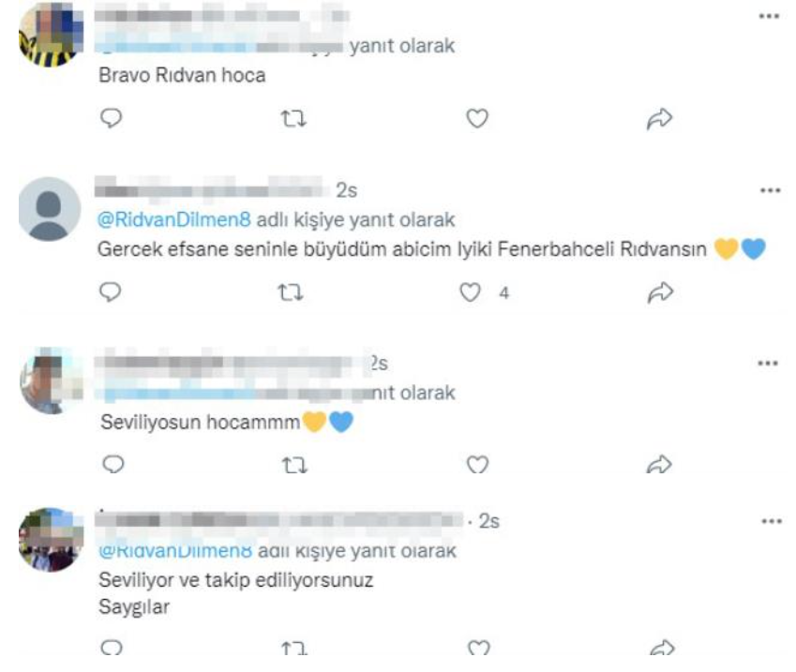Open more options for 'Gercek efsane' tweet
Screen dimensions: 796x672
click(x=770, y=190)
